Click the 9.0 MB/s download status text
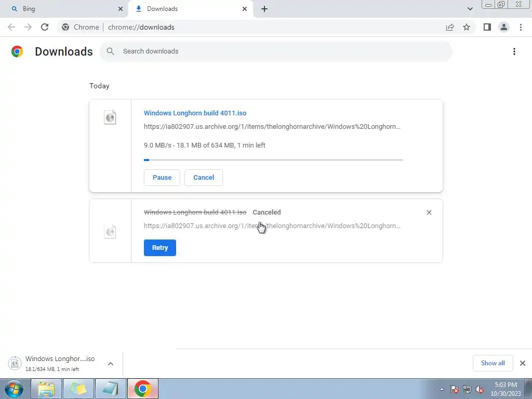The width and height of the screenshot is (532, 399). (205, 145)
